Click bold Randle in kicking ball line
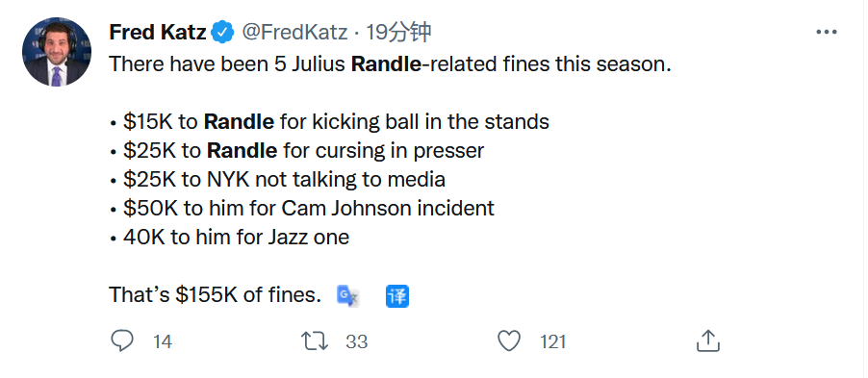The width and height of the screenshot is (868, 378). 240,122
